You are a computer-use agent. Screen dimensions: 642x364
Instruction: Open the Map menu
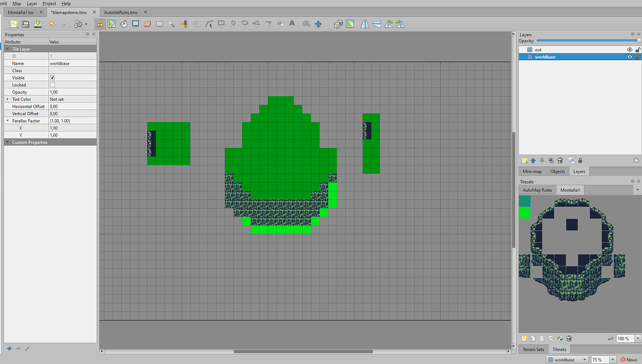click(16, 3)
